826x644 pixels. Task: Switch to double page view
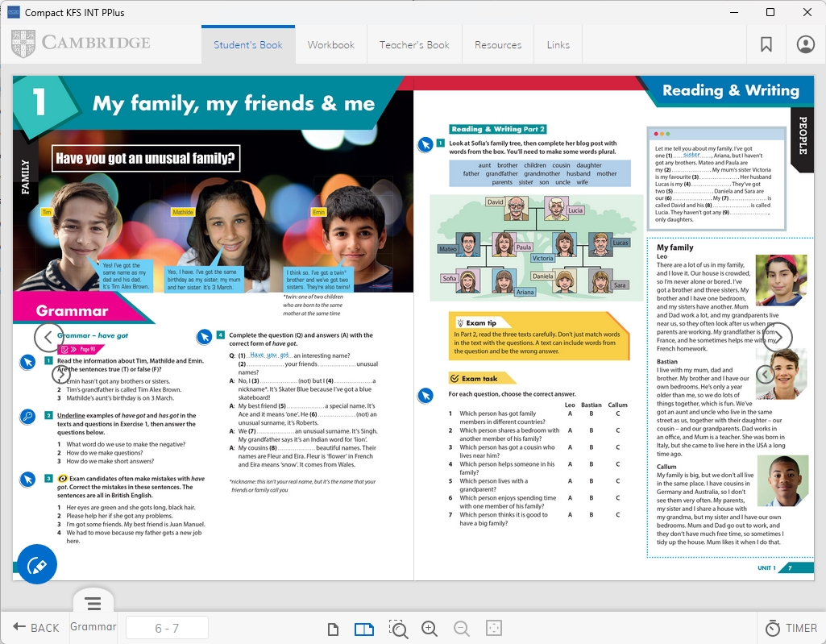[364, 629]
